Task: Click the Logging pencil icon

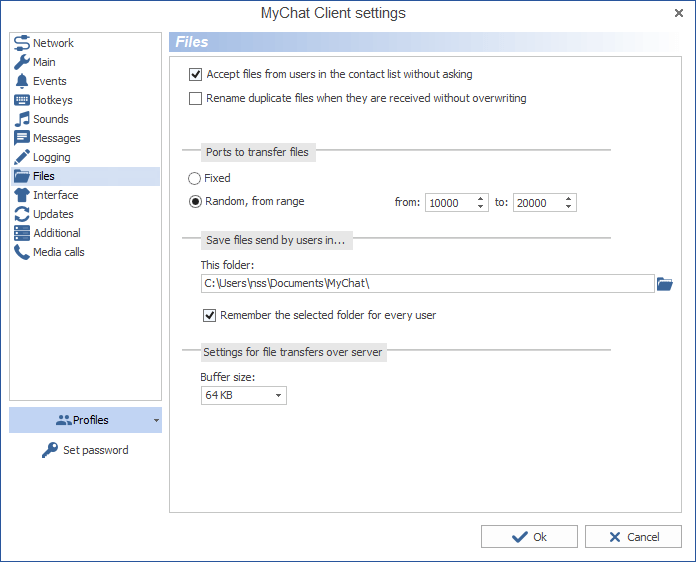Action: [x=22, y=157]
